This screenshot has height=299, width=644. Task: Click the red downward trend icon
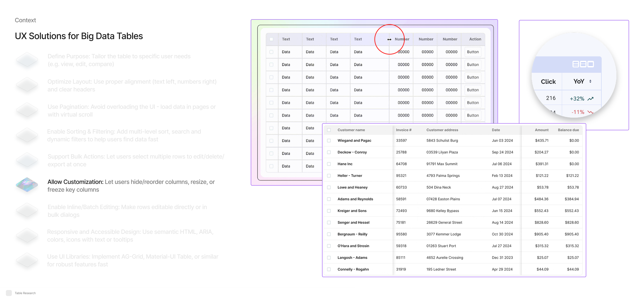590,112
